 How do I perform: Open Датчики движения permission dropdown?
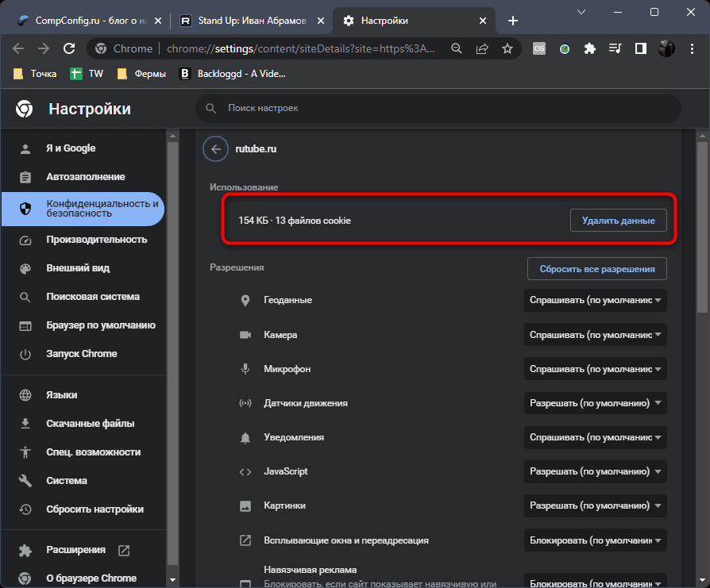point(595,403)
